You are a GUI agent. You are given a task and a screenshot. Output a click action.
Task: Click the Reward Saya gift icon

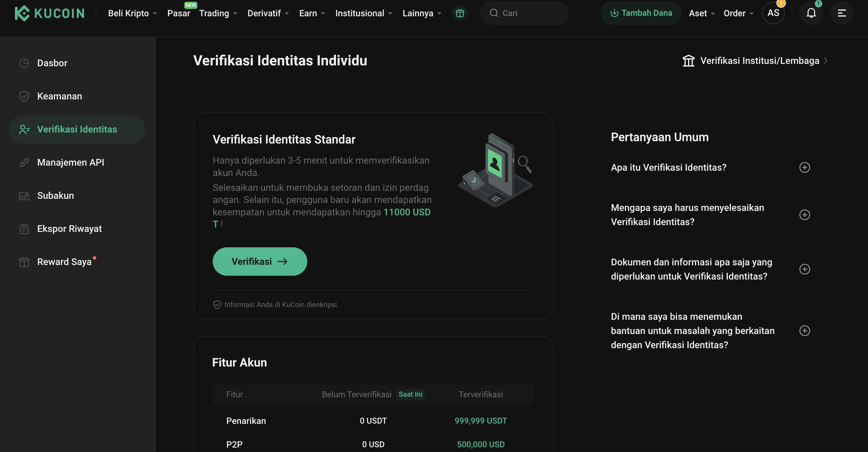point(24,261)
